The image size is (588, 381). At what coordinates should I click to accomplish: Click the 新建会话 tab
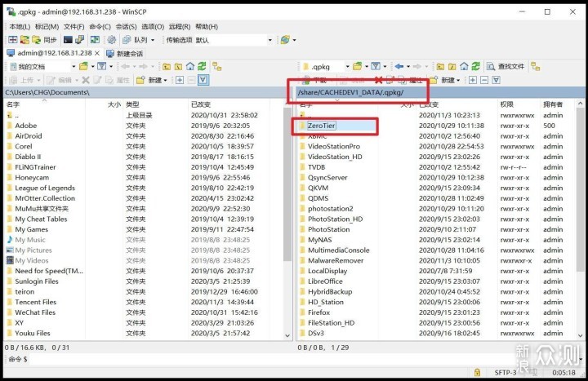coord(124,54)
